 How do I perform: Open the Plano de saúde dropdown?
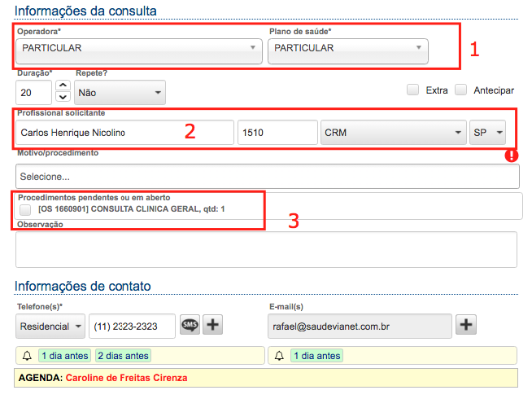click(x=348, y=51)
